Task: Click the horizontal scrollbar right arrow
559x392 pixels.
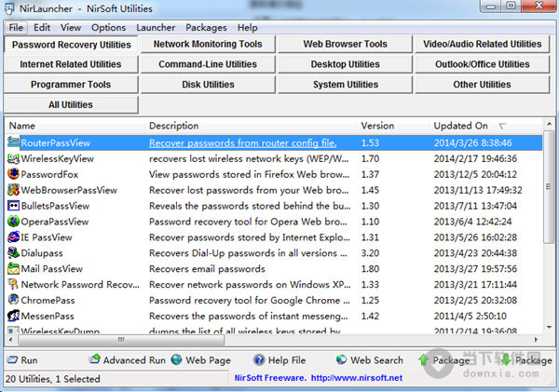Action: 536,340
